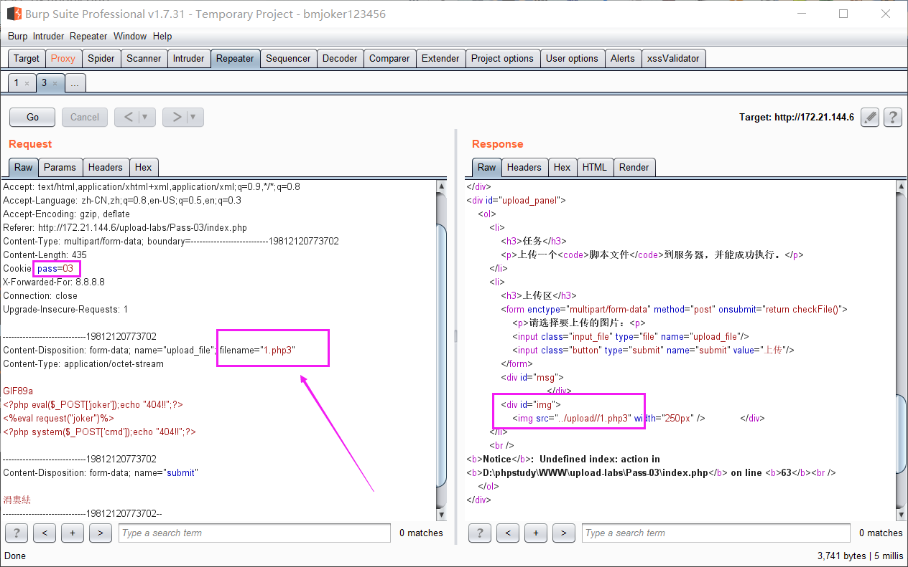The width and height of the screenshot is (908, 567).
Task: Show request Params view
Action: click(60, 167)
